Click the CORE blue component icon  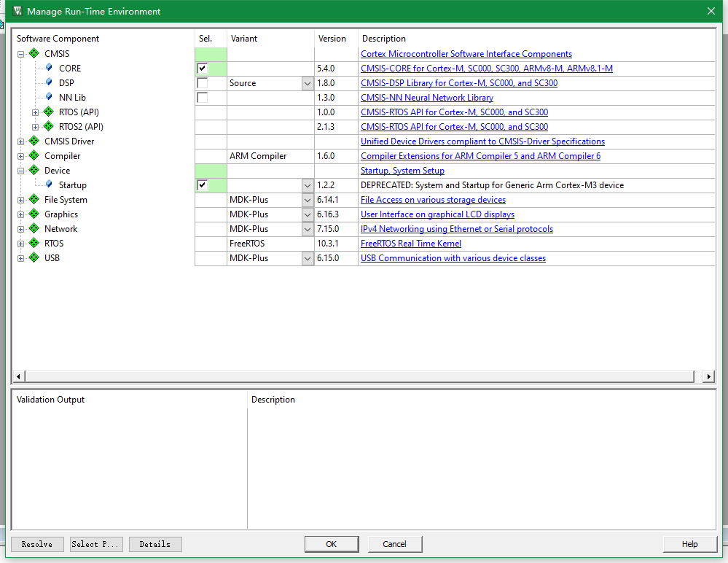click(49, 68)
